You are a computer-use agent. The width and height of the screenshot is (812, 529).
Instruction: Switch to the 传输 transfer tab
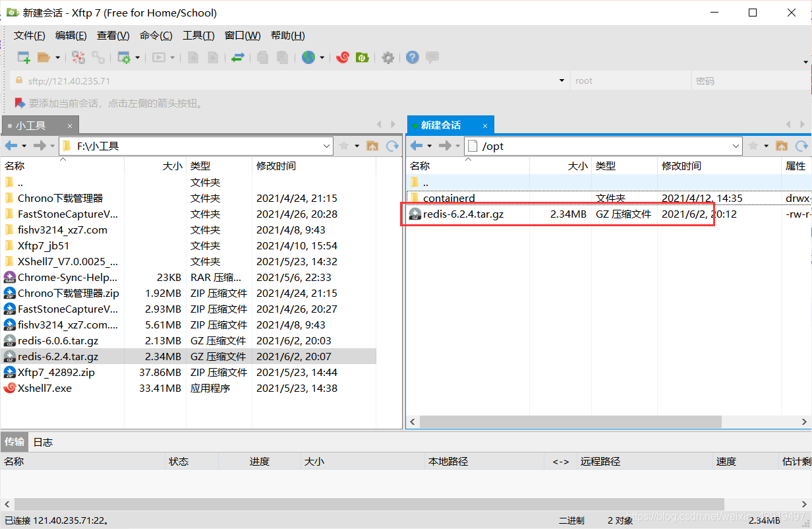coord(14,442)
